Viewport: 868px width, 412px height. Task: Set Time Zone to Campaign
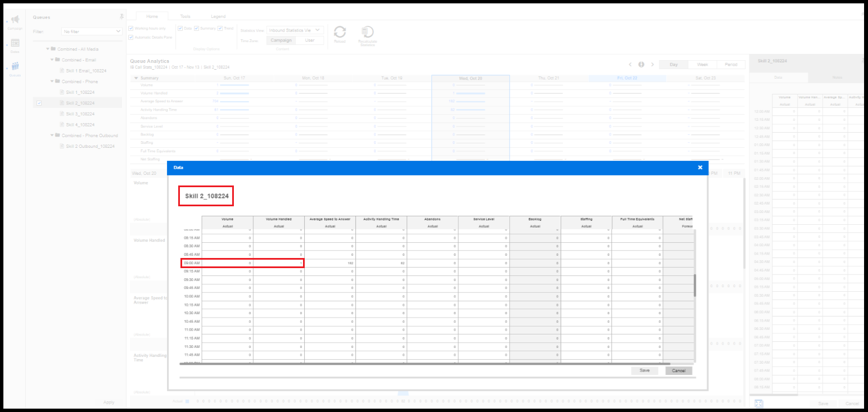coord(281,40)
